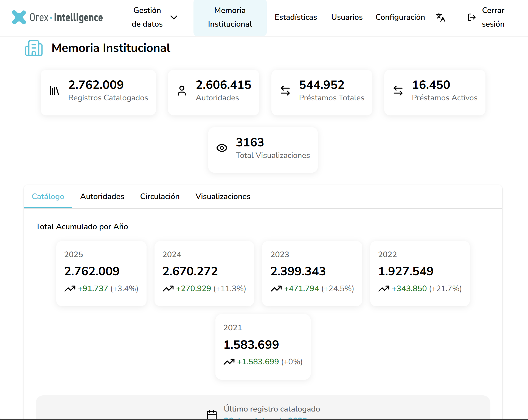Click the logout arrow icon
Image resolution: width=528 pixels, height=420 pixels.
click(471, 17)
